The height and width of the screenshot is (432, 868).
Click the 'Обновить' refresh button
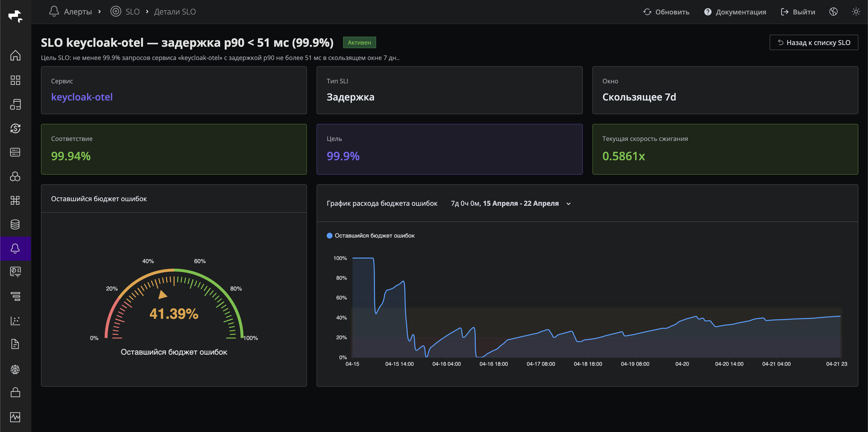click(666, 12)
